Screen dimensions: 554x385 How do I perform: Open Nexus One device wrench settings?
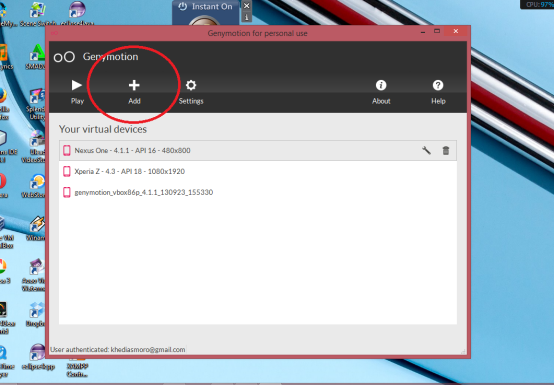426,150
